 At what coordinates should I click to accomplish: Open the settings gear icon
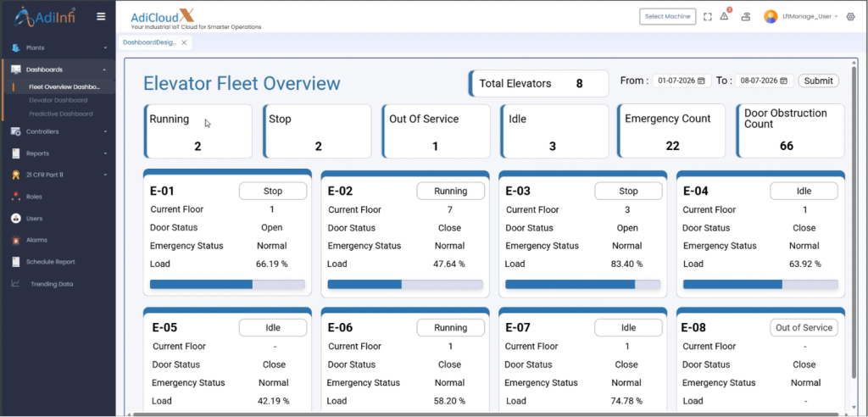tap(851, 17)
